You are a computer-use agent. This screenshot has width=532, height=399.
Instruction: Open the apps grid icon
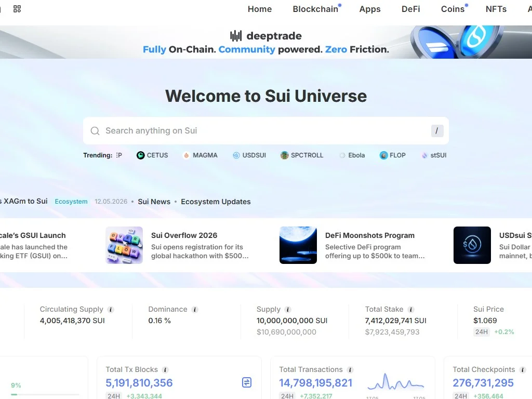(17, 9)
